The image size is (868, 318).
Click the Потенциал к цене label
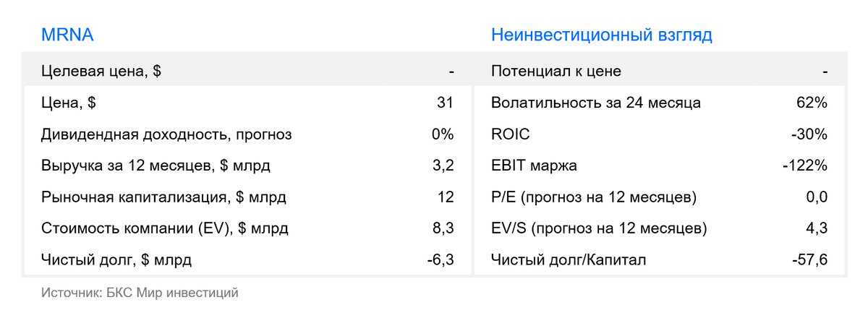pos(556,72)
